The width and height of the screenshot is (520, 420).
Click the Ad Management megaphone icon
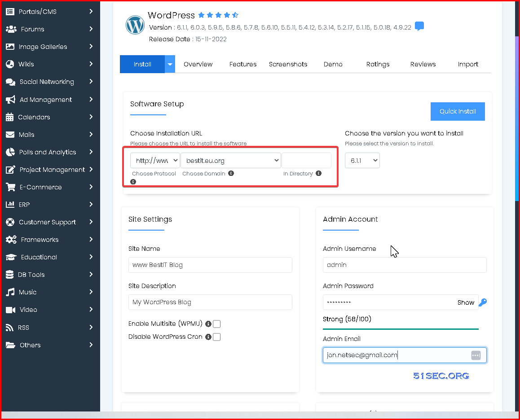coord(11,100)
